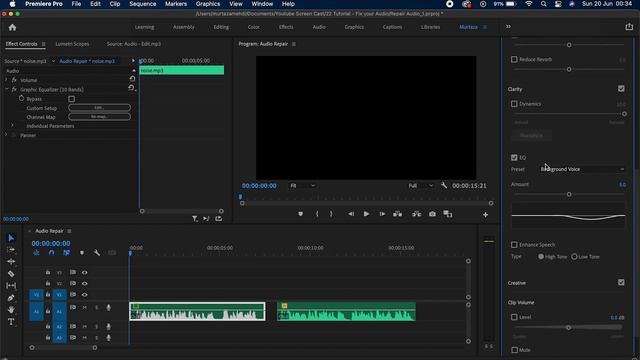The height and width of the screenshot is (360, 640).
Task: Open Fit zoom level dropdown
Action: [x=302, y=186]
